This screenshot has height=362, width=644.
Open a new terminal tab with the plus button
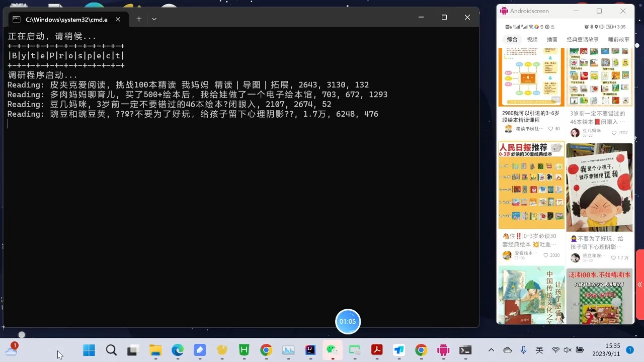pyautogui.click(x=139, y=19)
